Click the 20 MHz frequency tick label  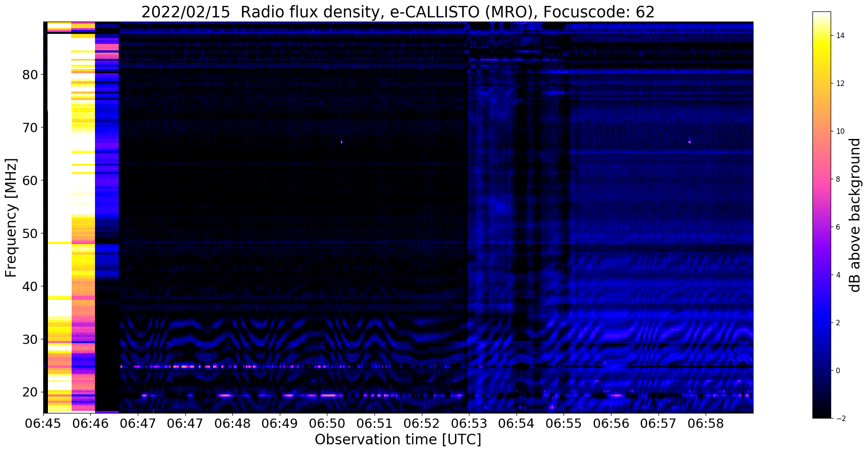click(x=31, y=392)
